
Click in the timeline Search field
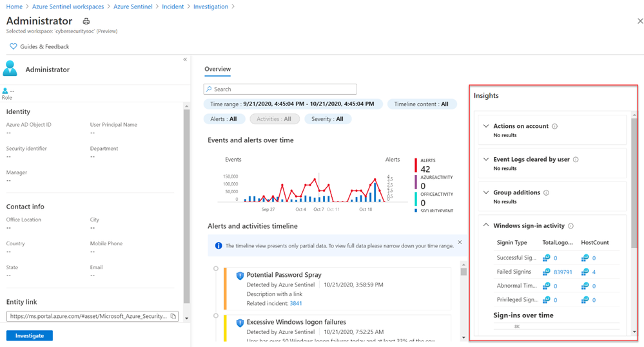click(x=280, y=89)
